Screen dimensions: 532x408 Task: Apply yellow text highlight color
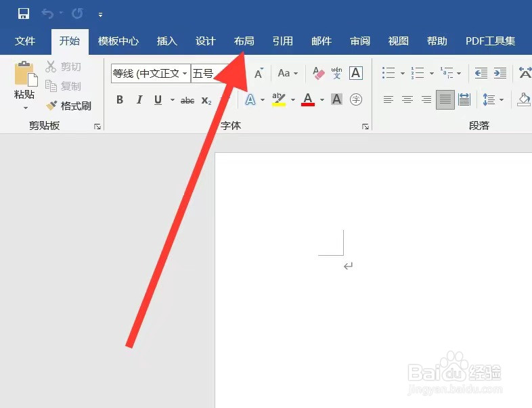pyautogui.click(x=279, y=99)
